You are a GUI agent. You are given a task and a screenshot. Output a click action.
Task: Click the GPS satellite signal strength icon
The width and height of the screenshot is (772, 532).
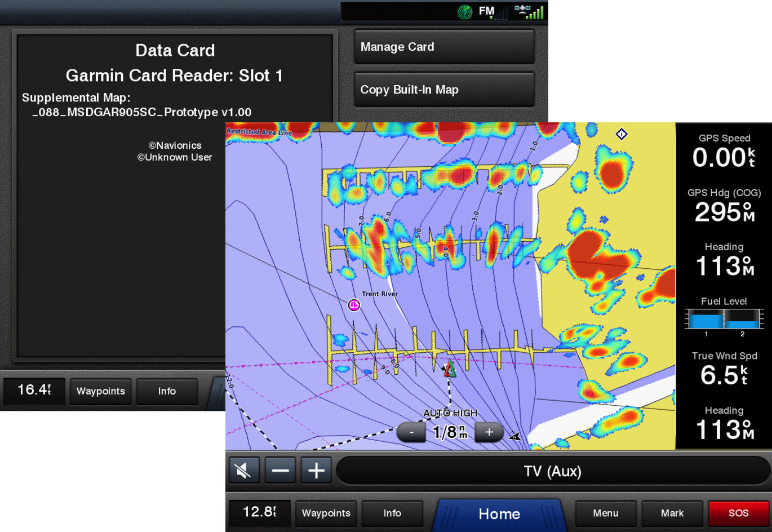click(529, 12)
